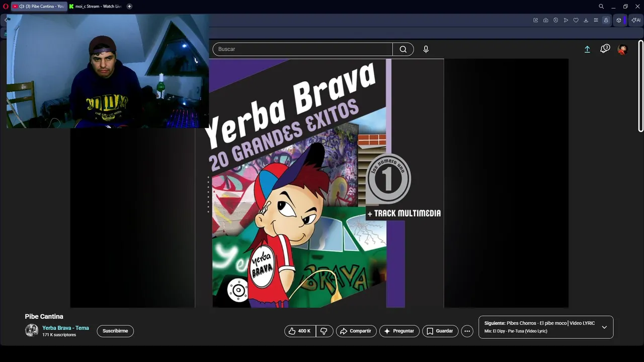Open the extensions cube icon
The width and height of the screenshot is (644, 362).
coord(619,20)
